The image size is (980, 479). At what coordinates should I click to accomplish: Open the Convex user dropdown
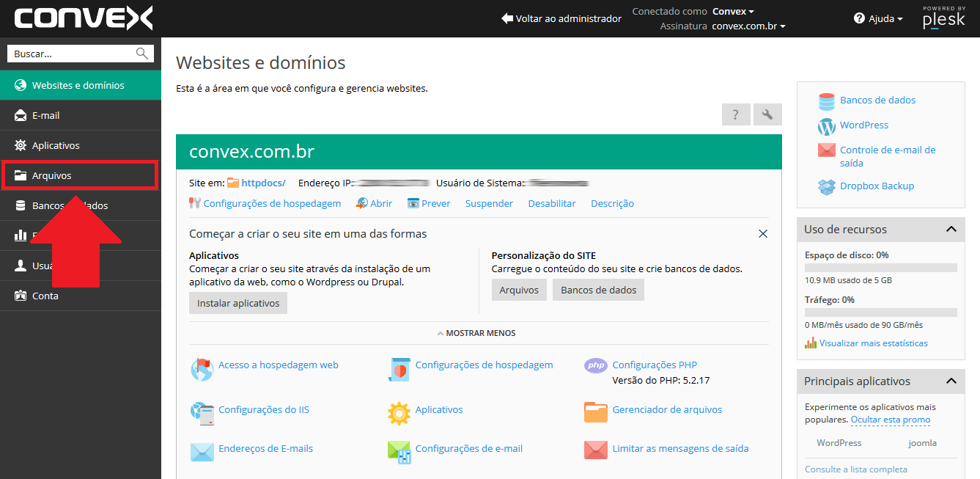[x=733, y=11]
